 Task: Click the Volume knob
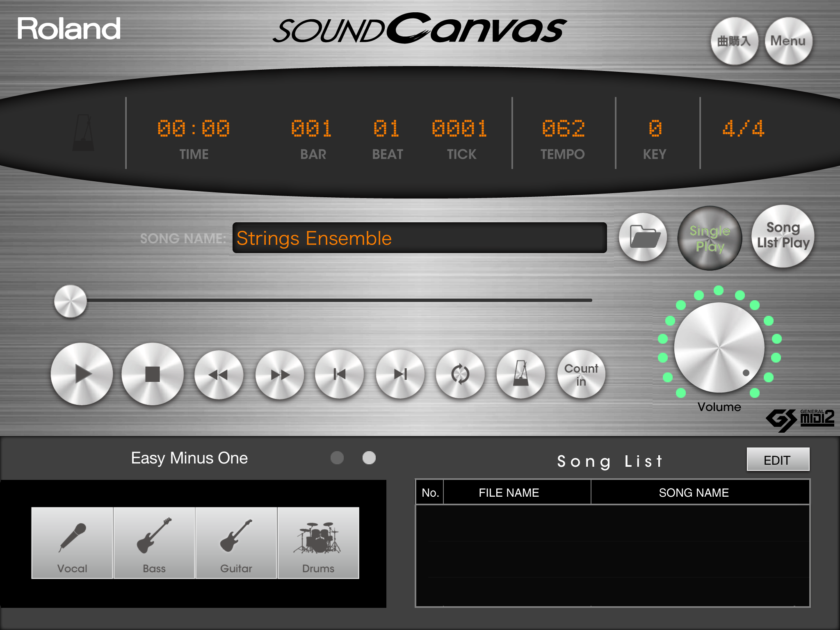pos(719,347)
